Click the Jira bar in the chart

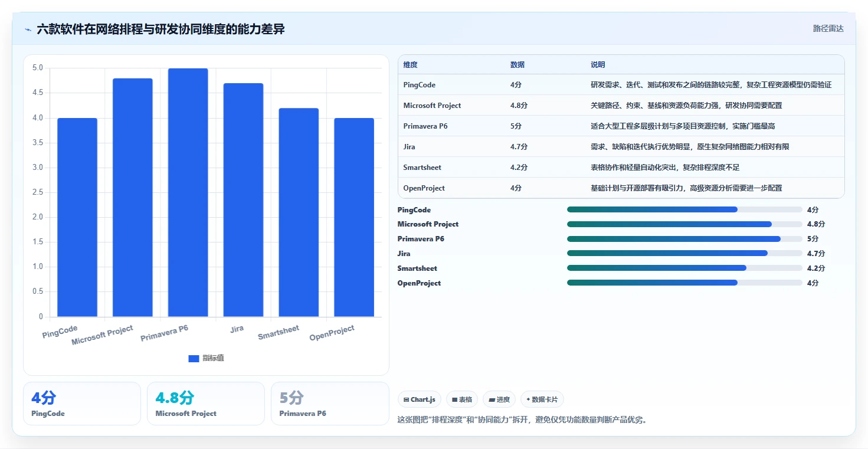point(243,200)
